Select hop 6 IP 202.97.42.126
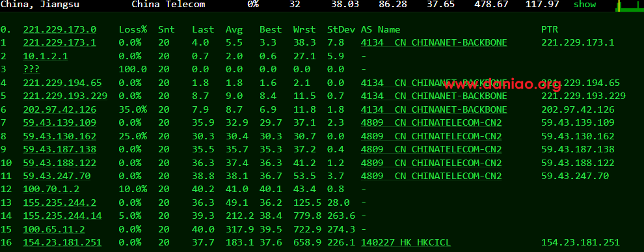Image resolution: width=644 pixels, height=252 pixels. coord(60,110)
